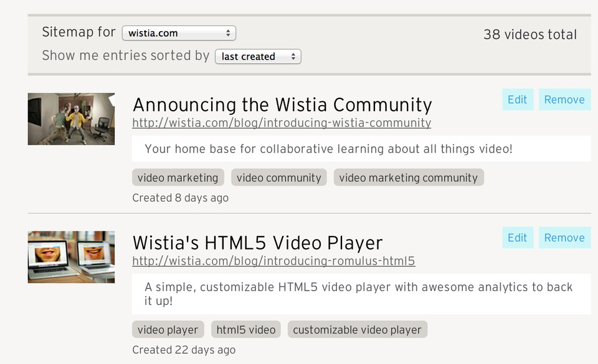598x364 pixels.
Task: Click the '38 videos total' count
Action: [x=530, y=35]
